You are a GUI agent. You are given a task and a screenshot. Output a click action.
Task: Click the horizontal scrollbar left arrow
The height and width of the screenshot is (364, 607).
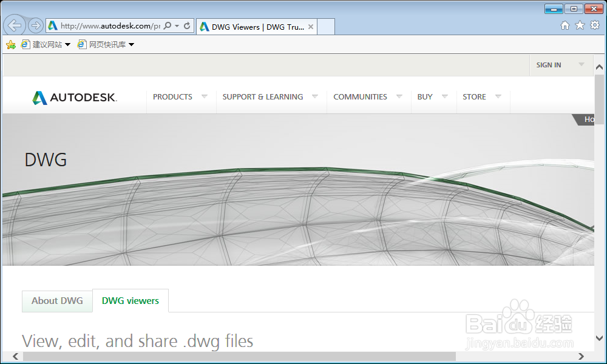point(16,356)
